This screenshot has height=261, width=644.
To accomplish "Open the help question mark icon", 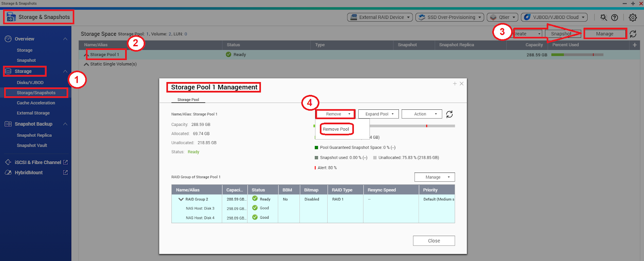I will 615,17.
